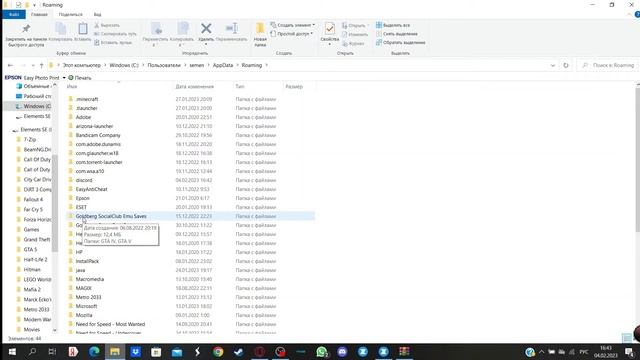Select the Mozilla folder

tap(84, 315)
